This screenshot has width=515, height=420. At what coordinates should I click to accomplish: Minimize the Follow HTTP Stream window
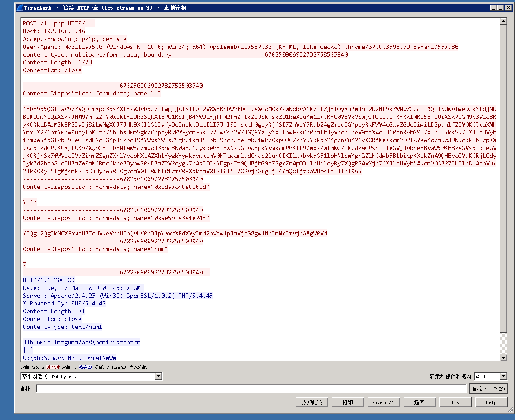(x=493, y=7)
